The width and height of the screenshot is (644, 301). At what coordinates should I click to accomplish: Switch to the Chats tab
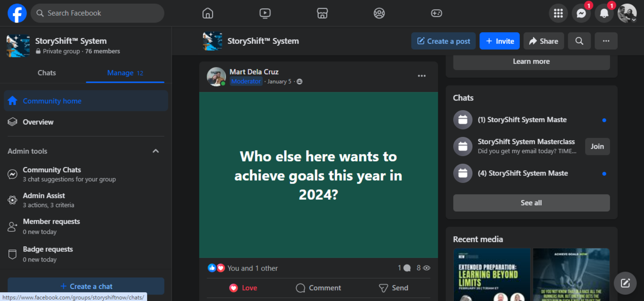click(x=46, y=73)
